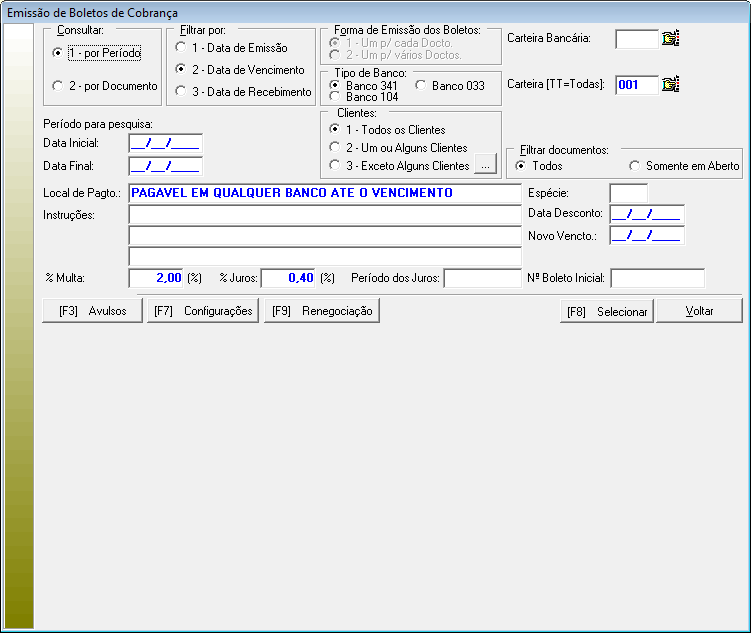Click lookup icon beside Carteira Bancária field
This screenshot has width=751, height=633.
671,39
